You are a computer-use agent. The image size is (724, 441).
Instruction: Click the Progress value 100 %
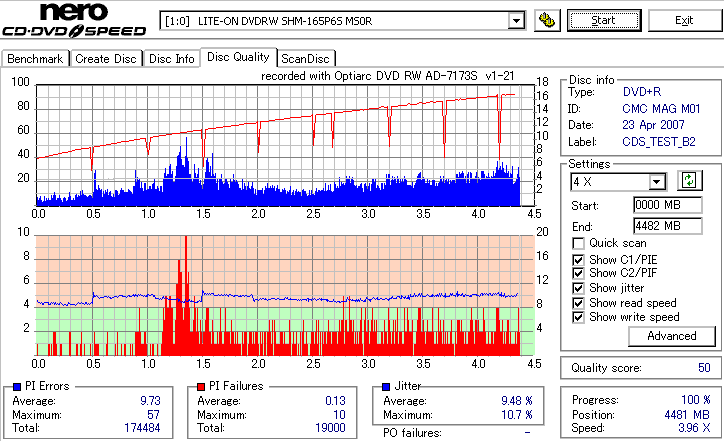click(696, 400)
